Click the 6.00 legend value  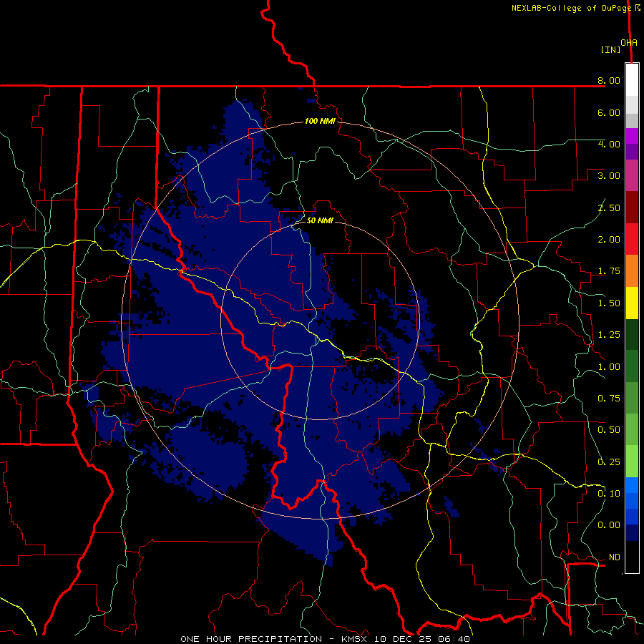(x=609, y=112)
